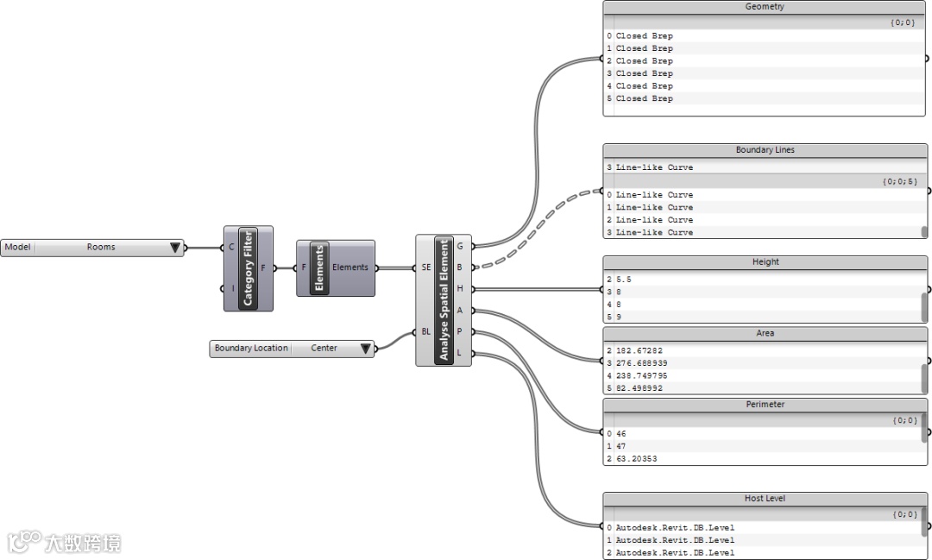Click the C input of Category Filter
This screenshot has width=932, height=560.
coord(231,247)
